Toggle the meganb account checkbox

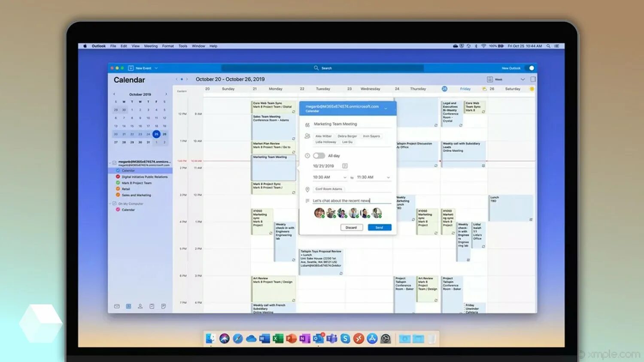click(x=114, y=163)
